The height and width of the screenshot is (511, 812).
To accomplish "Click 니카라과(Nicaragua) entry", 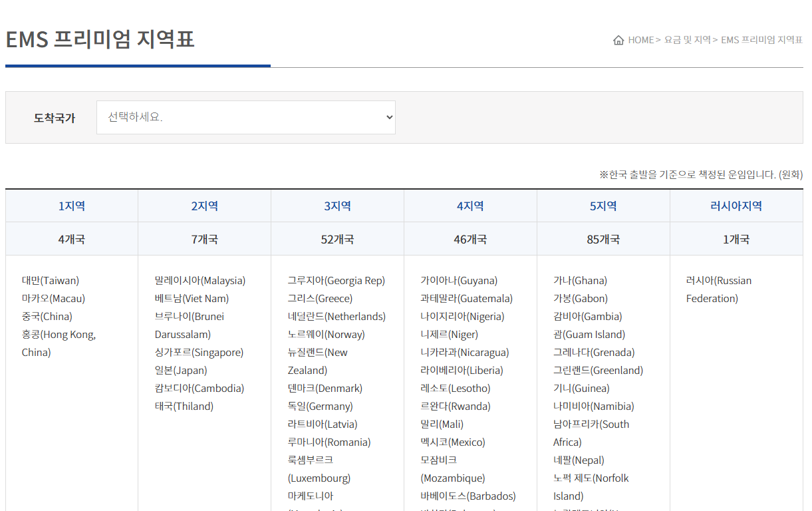I will tap(464, 353).
